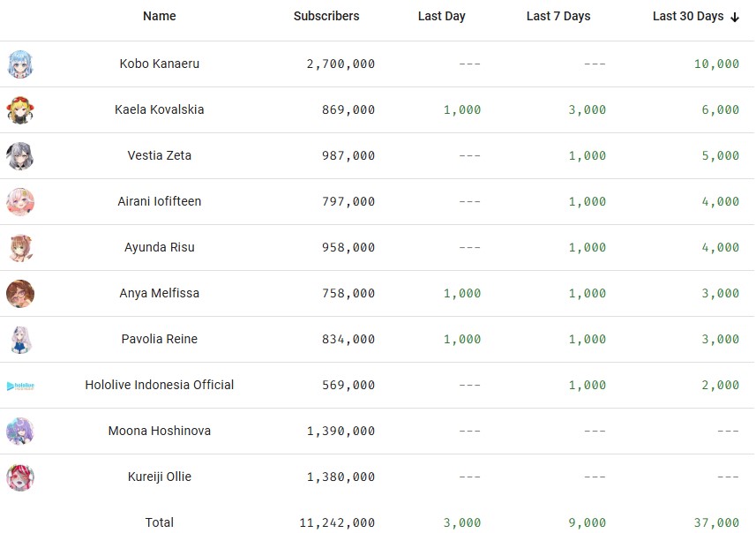Click the Hololive Indonesia Official logo
Image resolution: width=756 pixels, height=533 pixels.
(20, 386)
